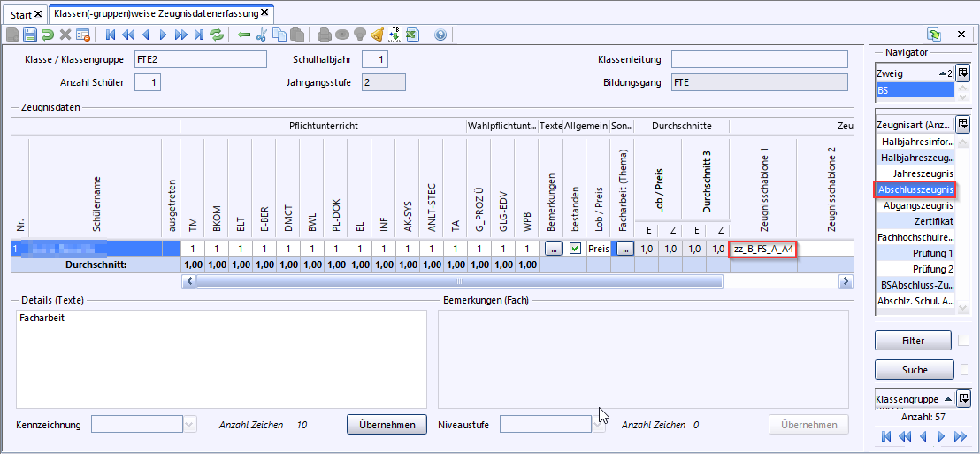This screenshot has width=980, height=454.
Task: Click the green save disk icon
Action: 30,35
